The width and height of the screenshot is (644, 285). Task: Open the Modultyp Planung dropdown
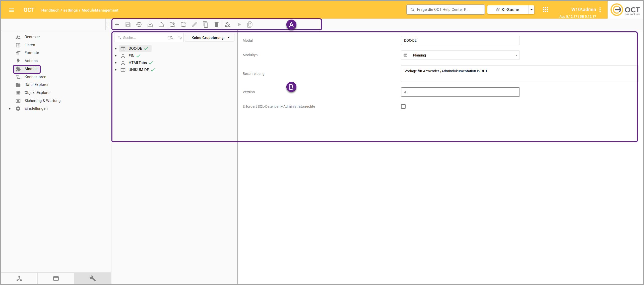coord(460,55)
